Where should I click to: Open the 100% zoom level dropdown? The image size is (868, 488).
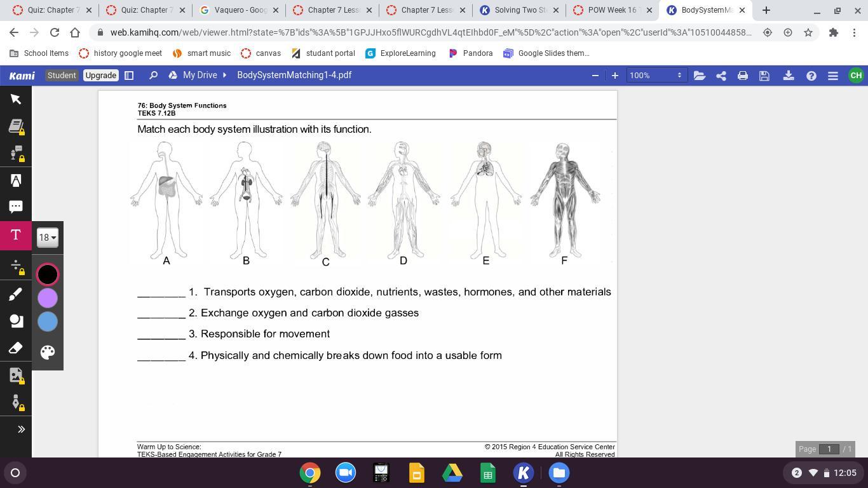[656, 75]
